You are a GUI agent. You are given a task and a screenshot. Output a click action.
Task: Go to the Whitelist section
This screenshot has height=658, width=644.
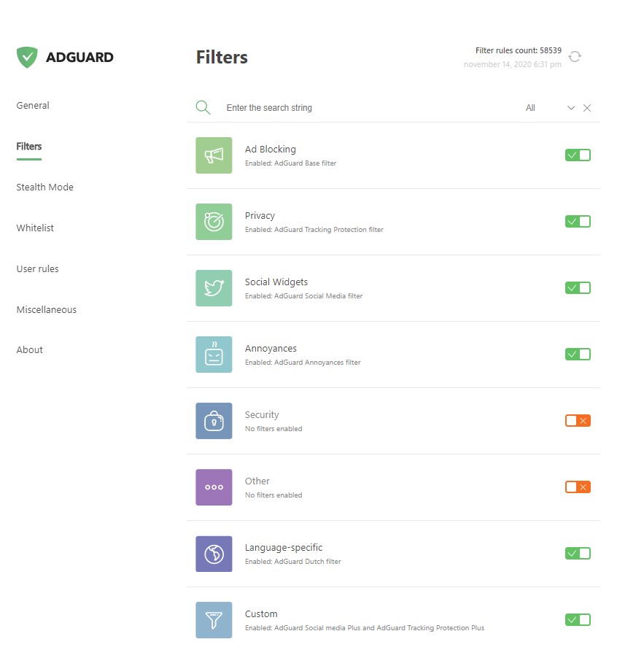[35, 228]
